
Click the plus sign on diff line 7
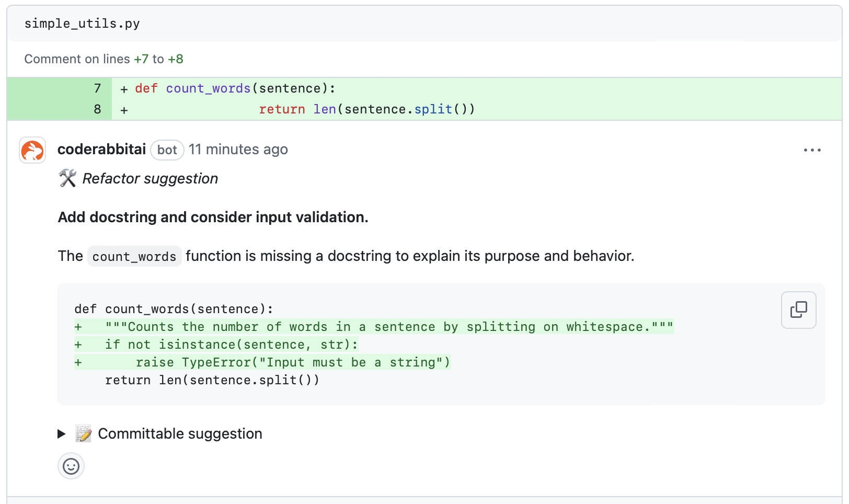pos(123,88)
